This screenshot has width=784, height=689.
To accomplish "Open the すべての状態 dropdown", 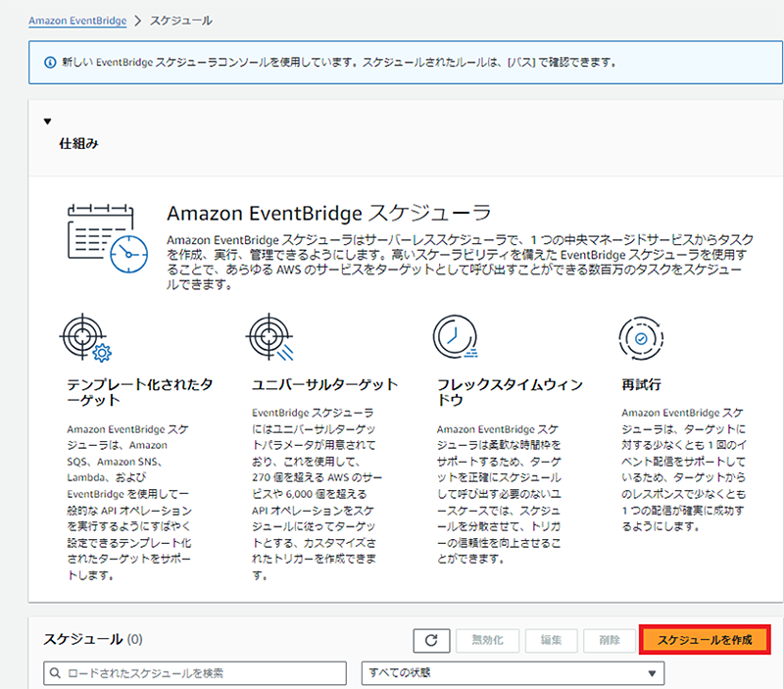I will 513,673.
